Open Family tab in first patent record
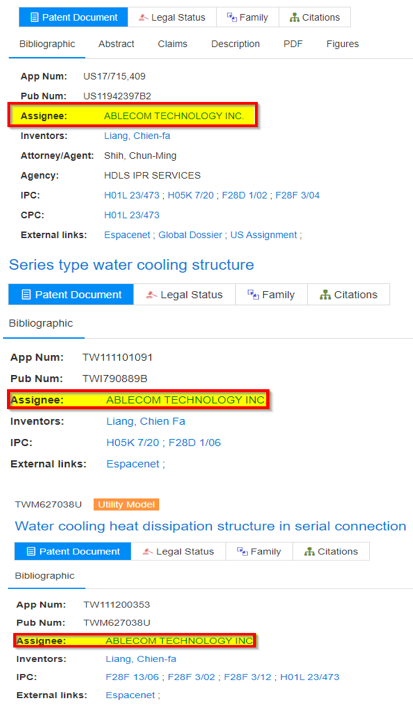The height and width of the screenshot is (705, 413). pyautogui.click(x=248, y=18)
